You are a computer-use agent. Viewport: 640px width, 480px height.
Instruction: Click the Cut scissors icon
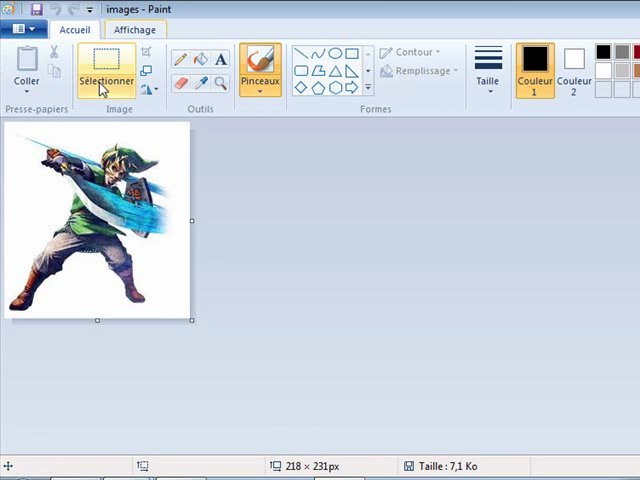pos(54,52)
